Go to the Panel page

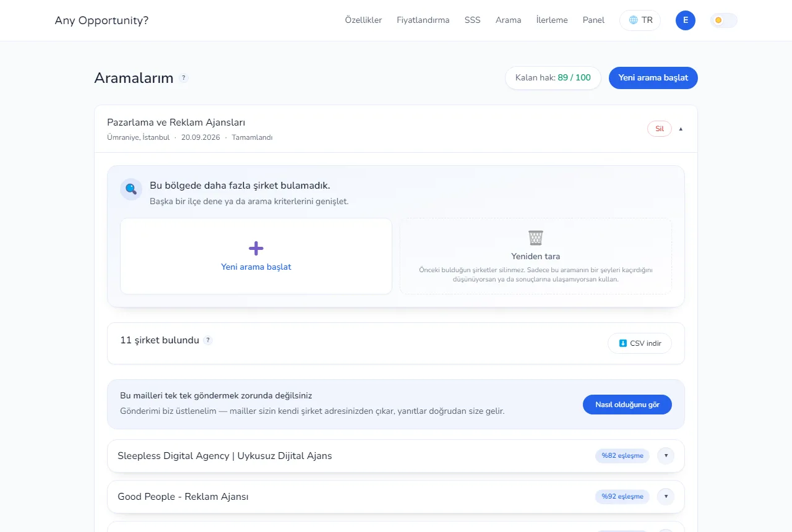(593, 20)
